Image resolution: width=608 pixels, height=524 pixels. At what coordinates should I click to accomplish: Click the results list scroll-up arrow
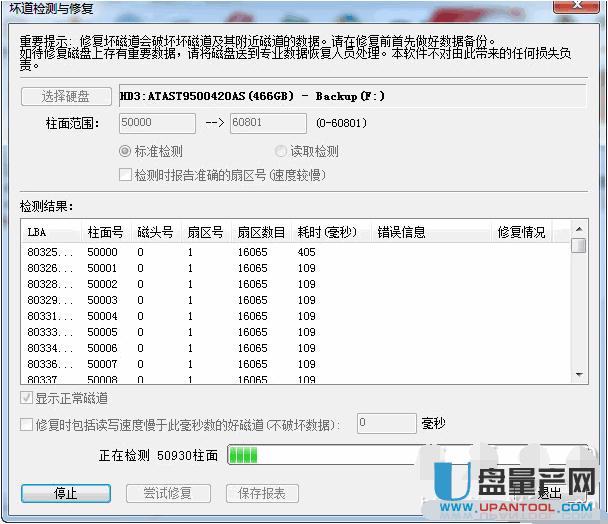(578, 230)
